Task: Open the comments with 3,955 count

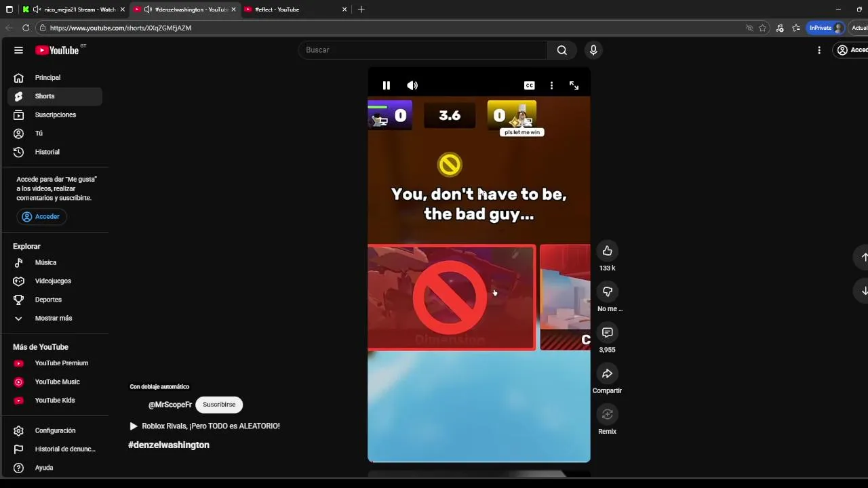Action: [x=608, y=333]
